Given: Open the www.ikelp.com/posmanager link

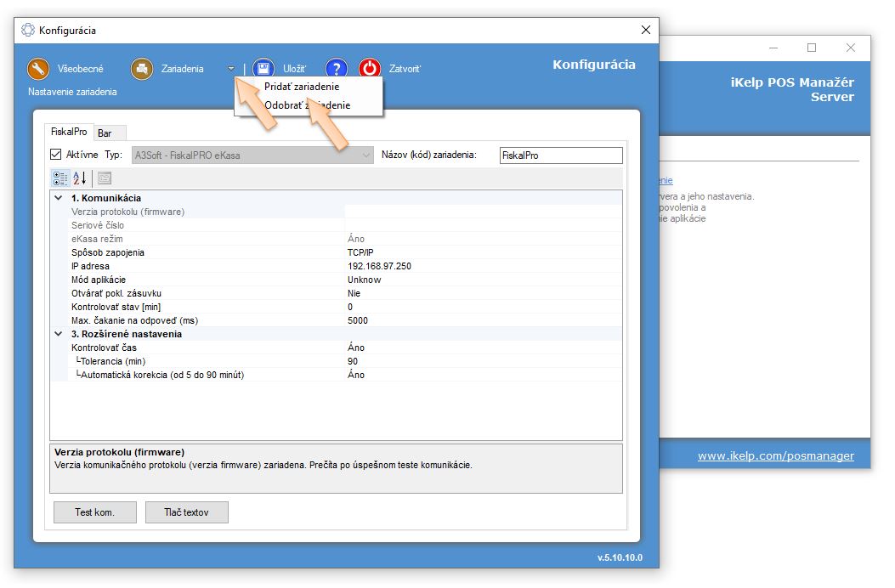Looking at the screenshot, I should (775, 456).
